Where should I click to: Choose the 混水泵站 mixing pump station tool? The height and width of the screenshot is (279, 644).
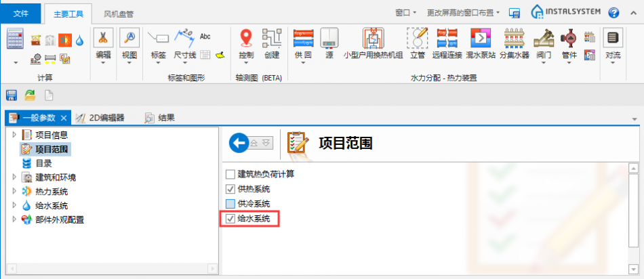[481, 38]
